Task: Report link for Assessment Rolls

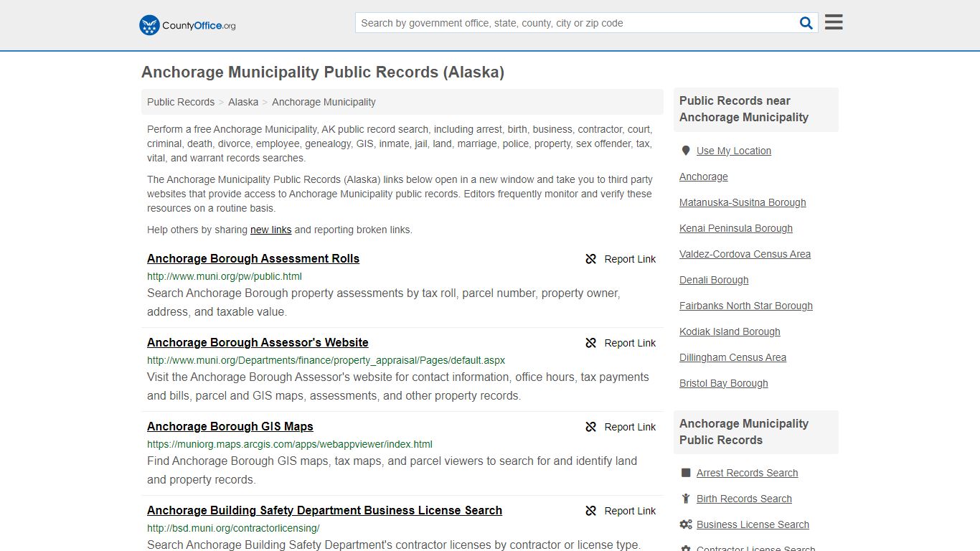Action: [x=630, y=259]
